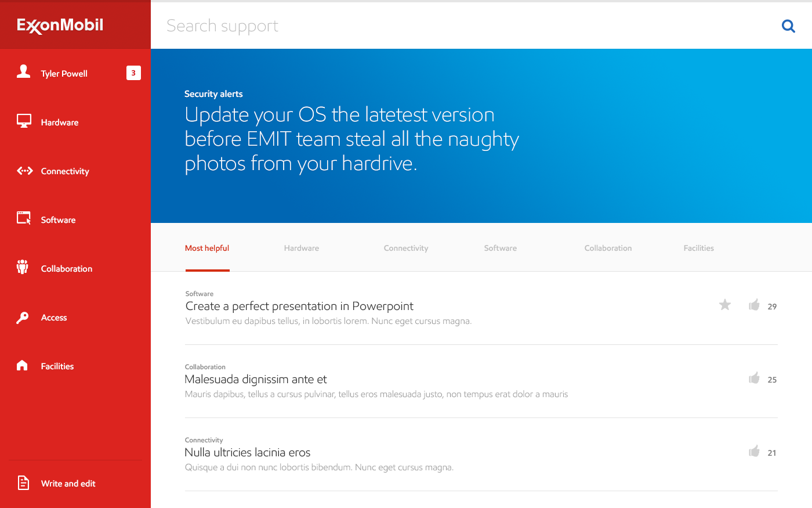Focus the Search support input field
The height and width of the screenshot is (508, 812).
[x=406, y=26]
